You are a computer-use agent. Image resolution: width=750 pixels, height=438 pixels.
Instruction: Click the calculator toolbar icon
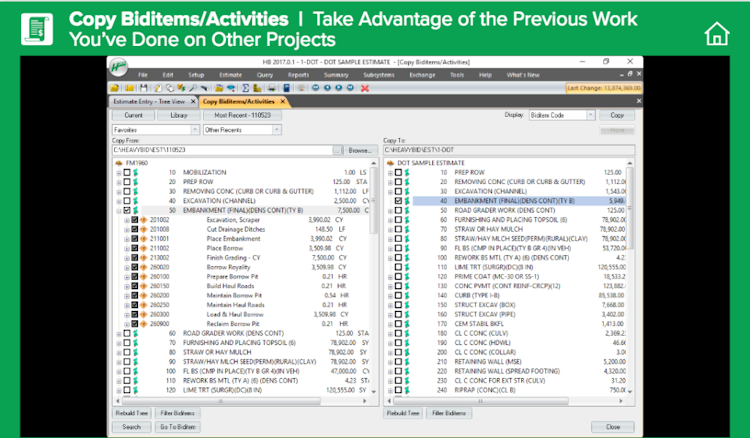click(x=287, y=88)
